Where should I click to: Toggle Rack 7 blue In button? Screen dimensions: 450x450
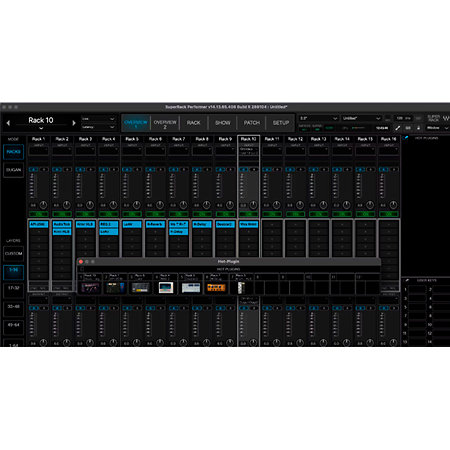173,170
